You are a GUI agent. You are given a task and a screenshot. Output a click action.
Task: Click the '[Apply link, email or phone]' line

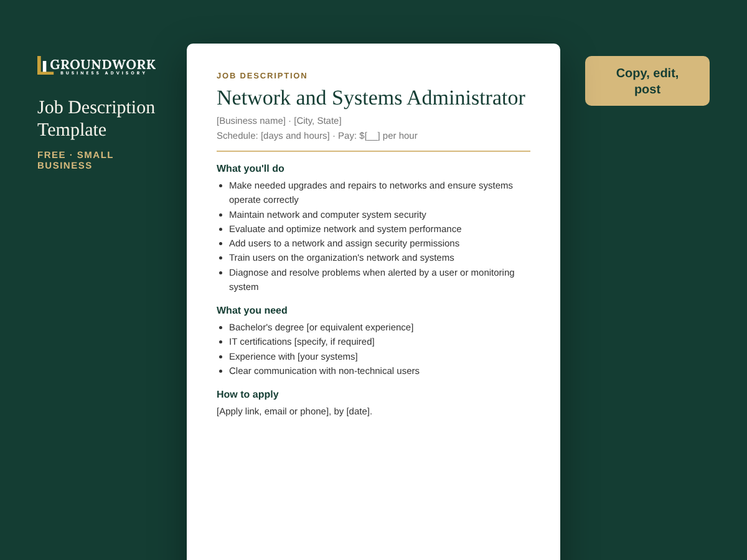pyautogui.click(x=294, y=411)
